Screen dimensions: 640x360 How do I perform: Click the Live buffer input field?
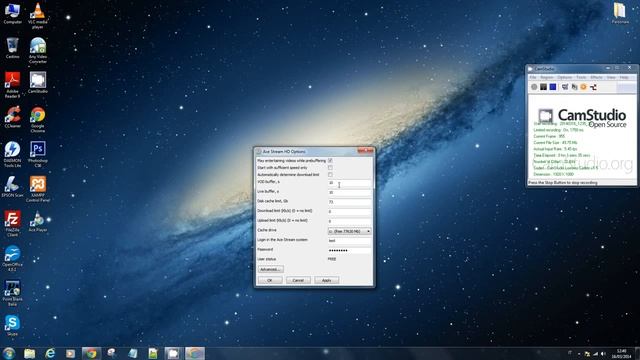[349, 192]
